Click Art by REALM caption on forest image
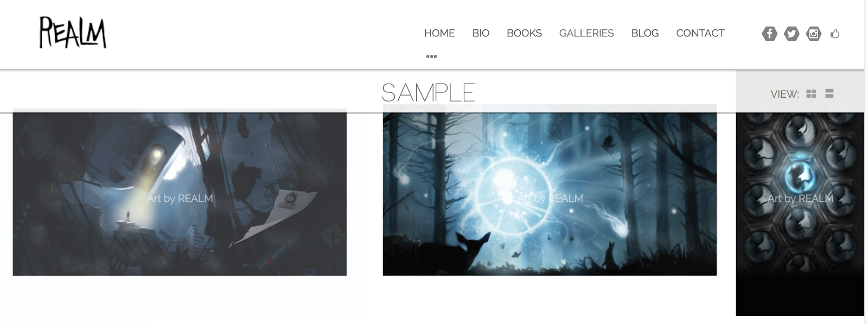 point(550,199)
